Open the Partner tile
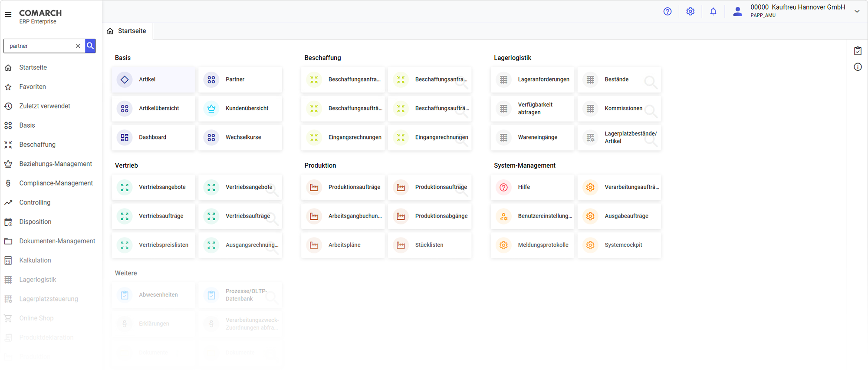Screen dimensions: 868x380 (x=240, y=79)
